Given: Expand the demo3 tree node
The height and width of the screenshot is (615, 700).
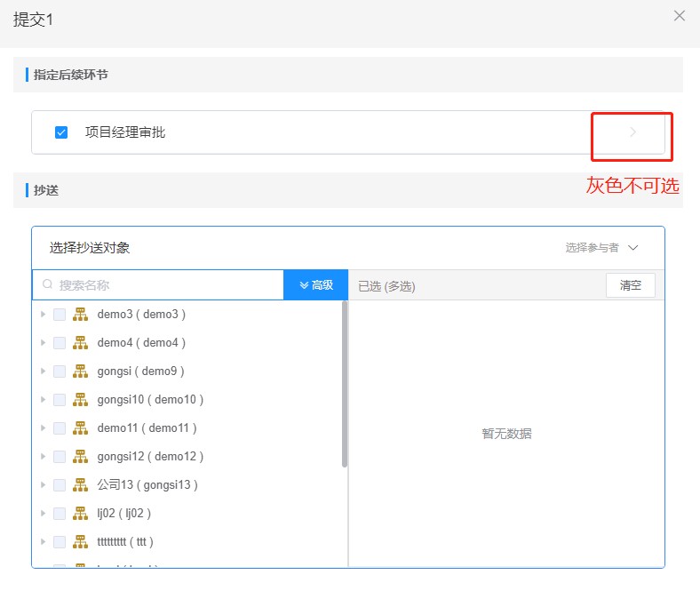Looking at the screenshot, I should coord(43,314).
